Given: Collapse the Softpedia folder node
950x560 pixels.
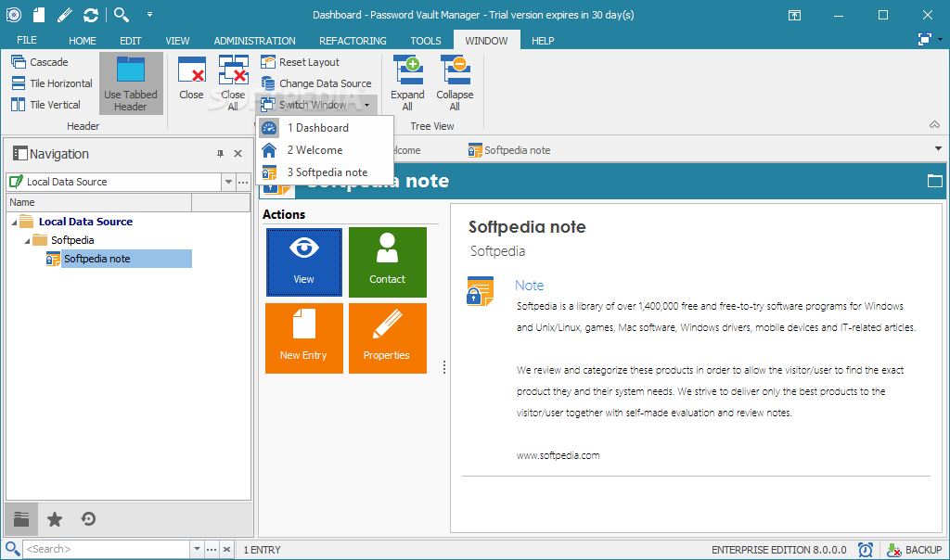Looking at the screenshot, I should (x=27, y=241).
